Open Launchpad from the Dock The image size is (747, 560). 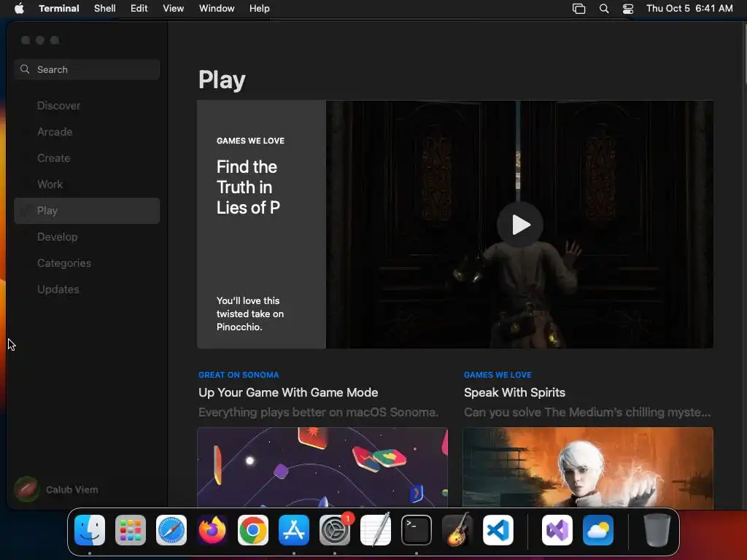click(x=131, y=530)
